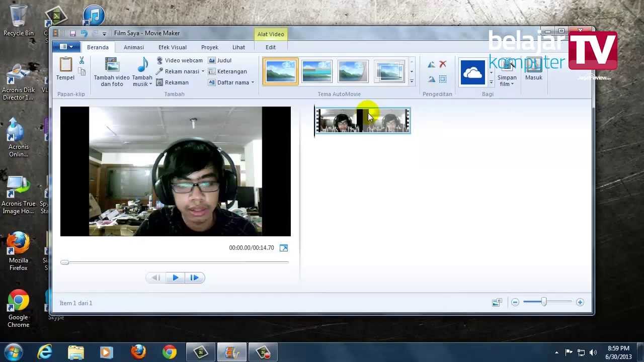
Task: Click the red X remove icon
Action: (x=443, y=64)
